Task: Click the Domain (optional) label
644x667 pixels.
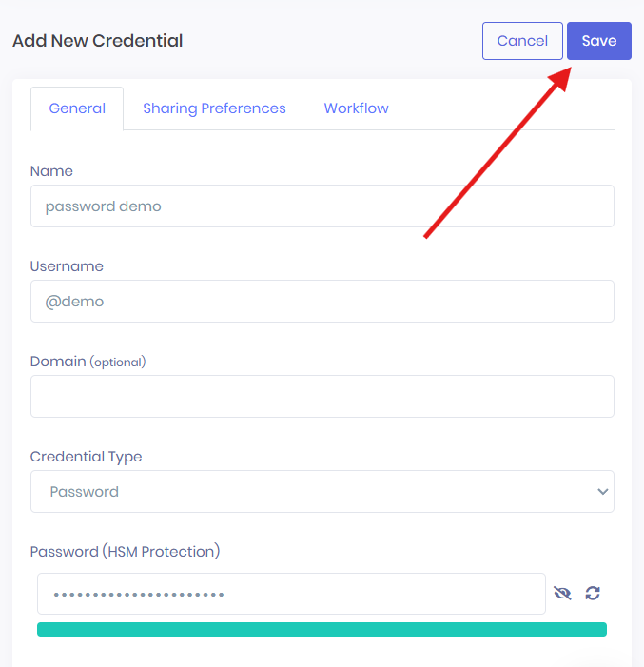Action: [88, 362]
